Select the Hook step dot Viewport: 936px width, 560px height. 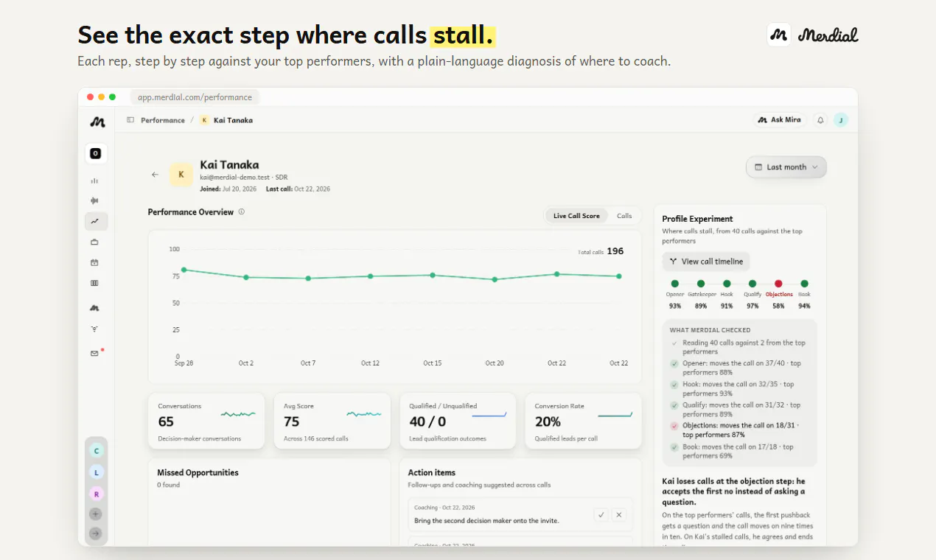tap(727, 284)
